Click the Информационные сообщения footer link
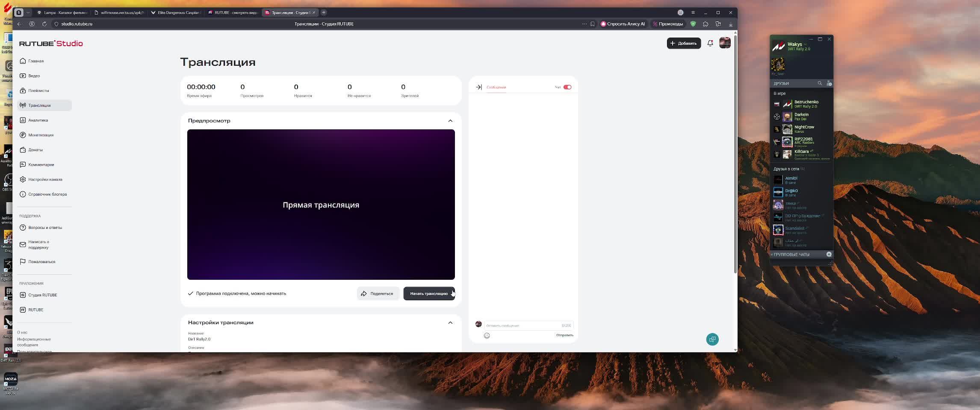980x410 pixels. [34, 342]
